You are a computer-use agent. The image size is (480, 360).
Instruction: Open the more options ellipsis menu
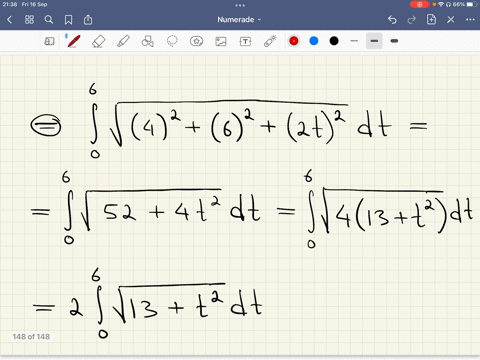pyautogui.click(x=470, y=20)
